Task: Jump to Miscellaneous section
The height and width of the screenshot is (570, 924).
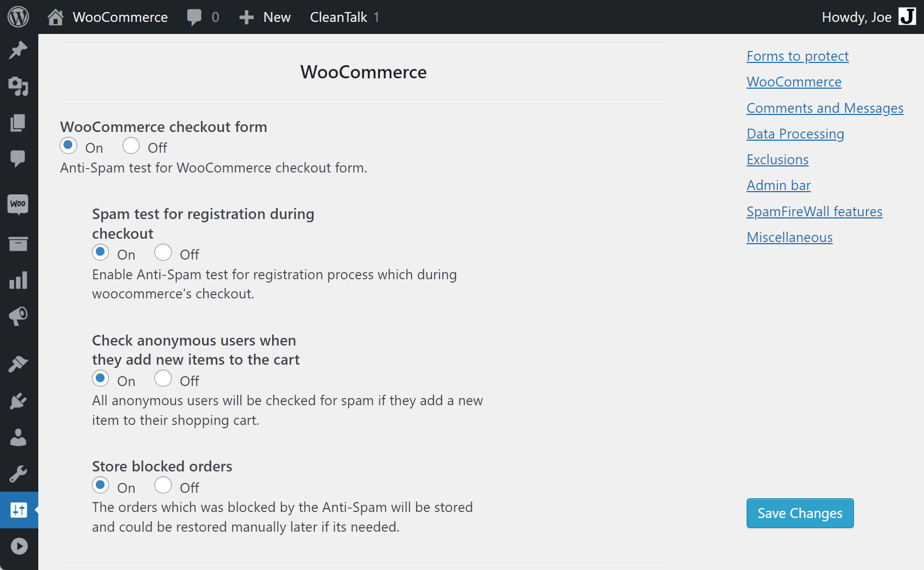Action: point(789,237)
